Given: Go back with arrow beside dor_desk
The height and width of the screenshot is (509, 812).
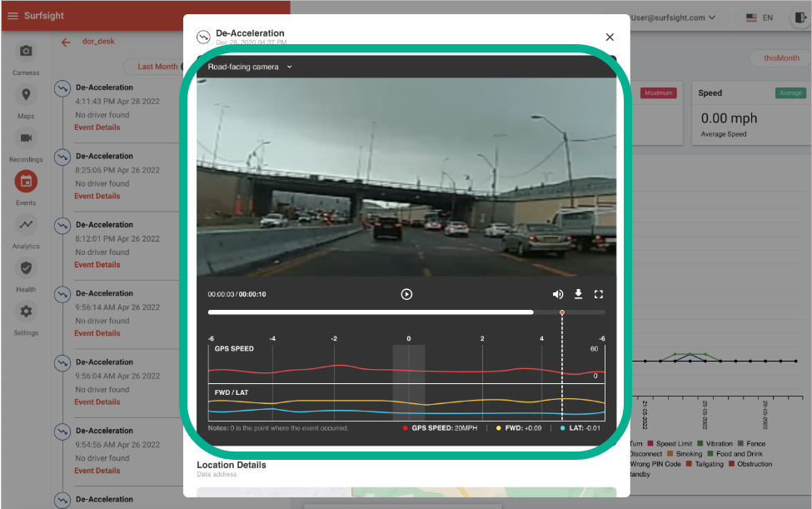Looking at the screenshot, I should [x=65, y=42].
